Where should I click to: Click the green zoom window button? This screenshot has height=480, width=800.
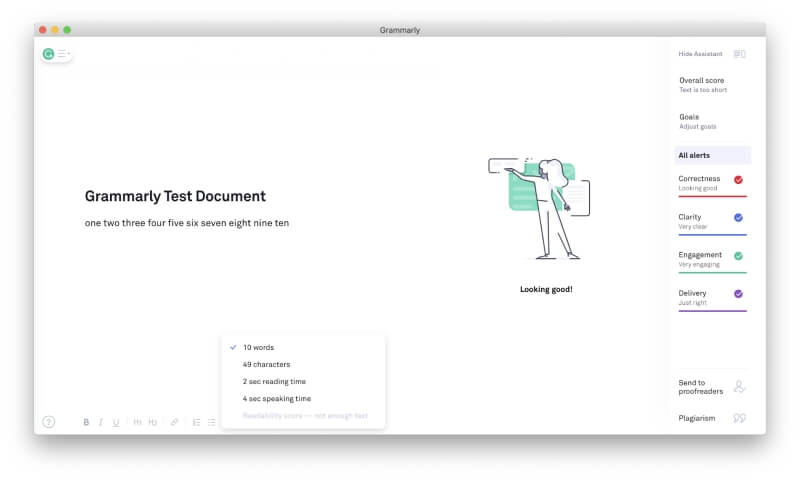tap(67, 30)
